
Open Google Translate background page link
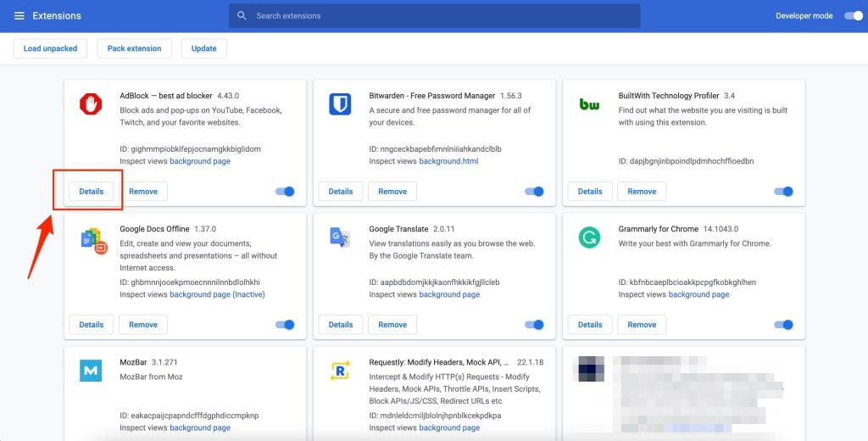(449, 294)
